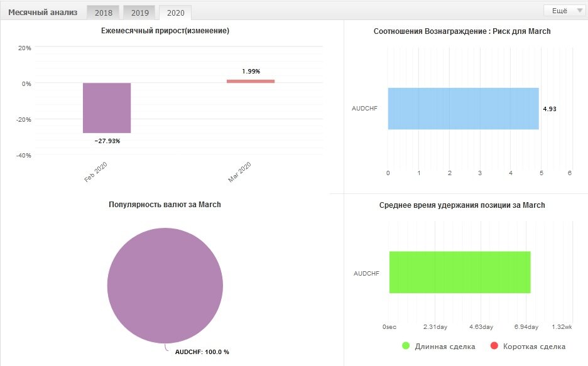This screenshot has width=588, height=366.
Task: Click the Feb 2020 axis label
Action: tap(95, 172)
